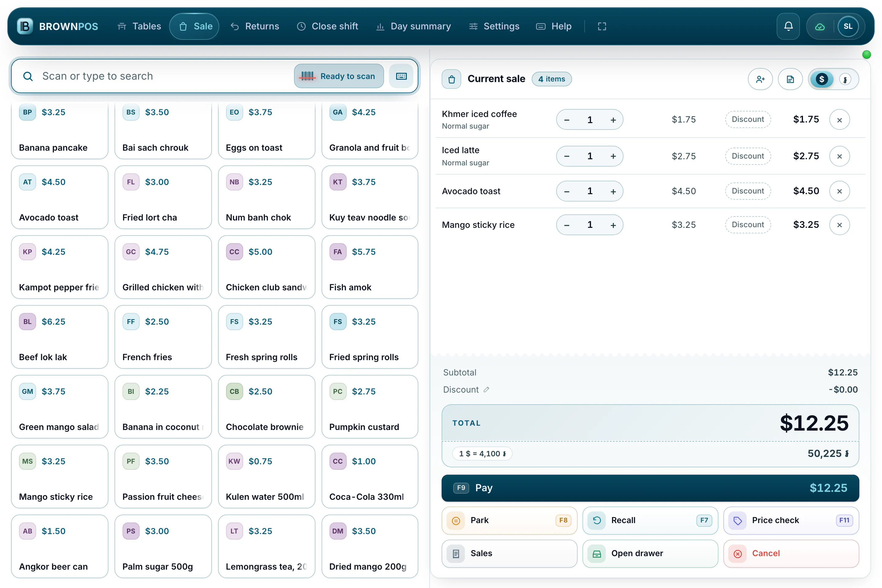This screenshot has height=588, width=882.
Task: Click the Pay button
Action: click(650, 488)
